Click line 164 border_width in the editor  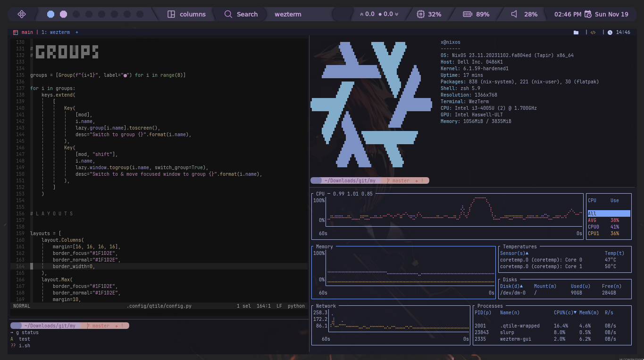(74, 266)
